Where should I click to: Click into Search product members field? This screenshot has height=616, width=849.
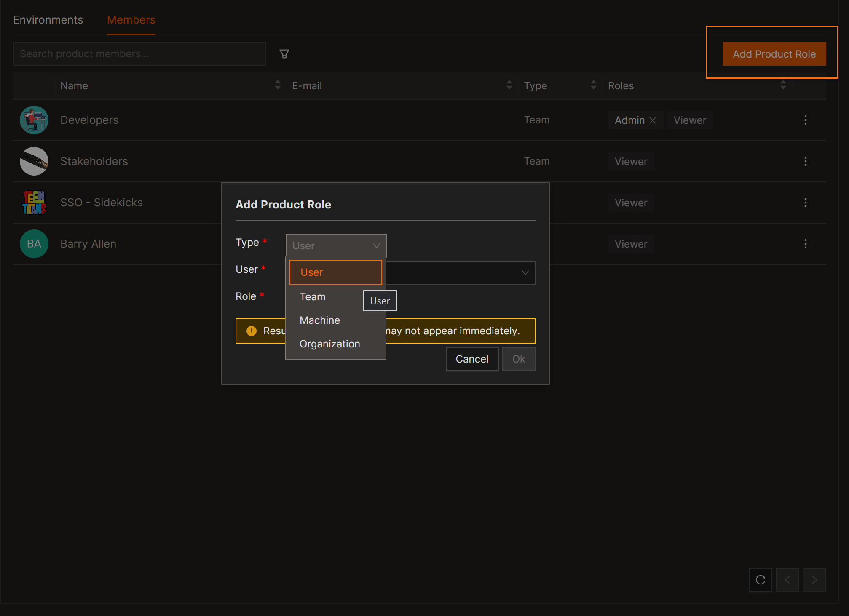139,54
